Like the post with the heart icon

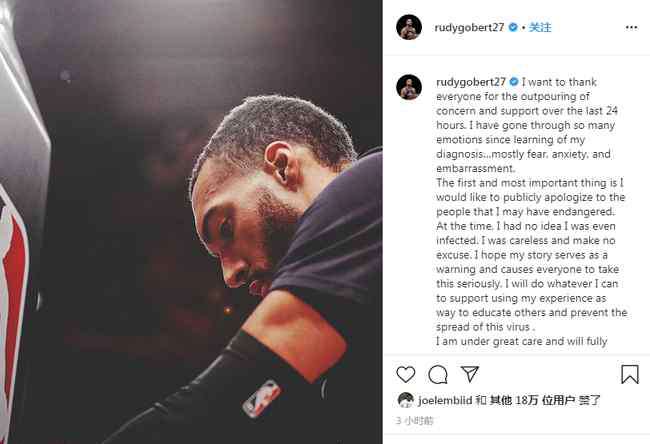405,374
